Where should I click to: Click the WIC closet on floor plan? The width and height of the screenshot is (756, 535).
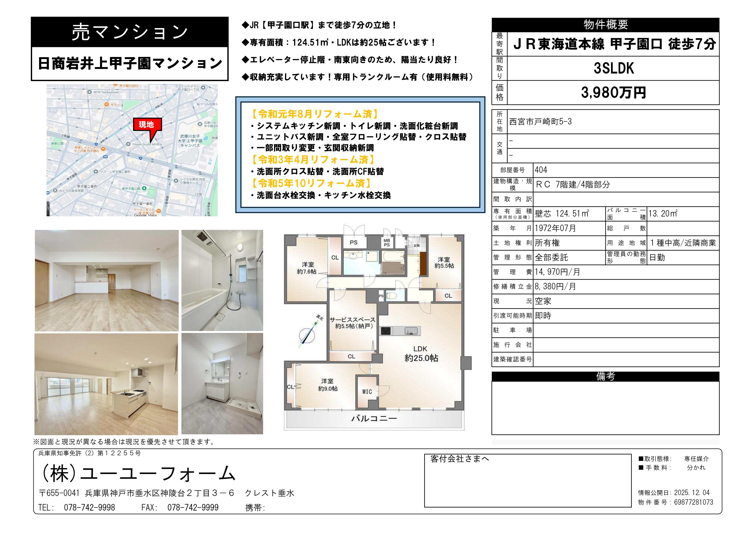click(367, 392)
